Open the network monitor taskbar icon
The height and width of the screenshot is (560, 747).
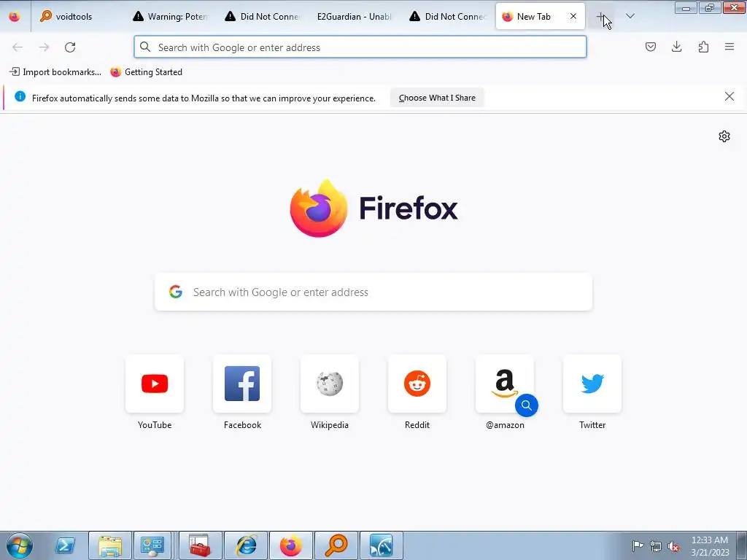click(x=381, y=545)
